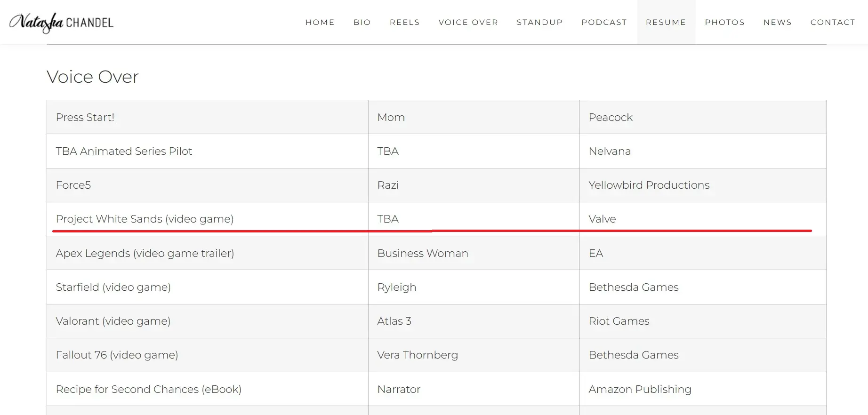Click the Natasha Chandel site logo
868x415 pixels.
pyautogui.click(x=62, y=23)
